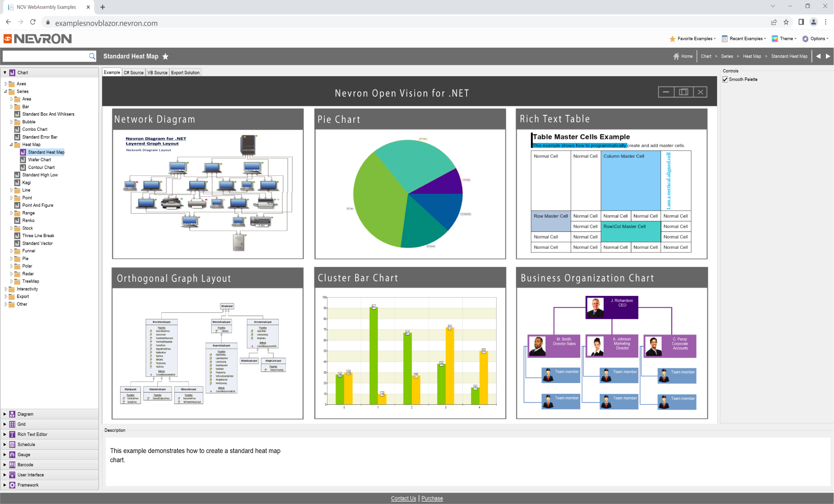Click the Wafer Chart item icon
This screenshot has height=504, width=834.
[23, 160]
